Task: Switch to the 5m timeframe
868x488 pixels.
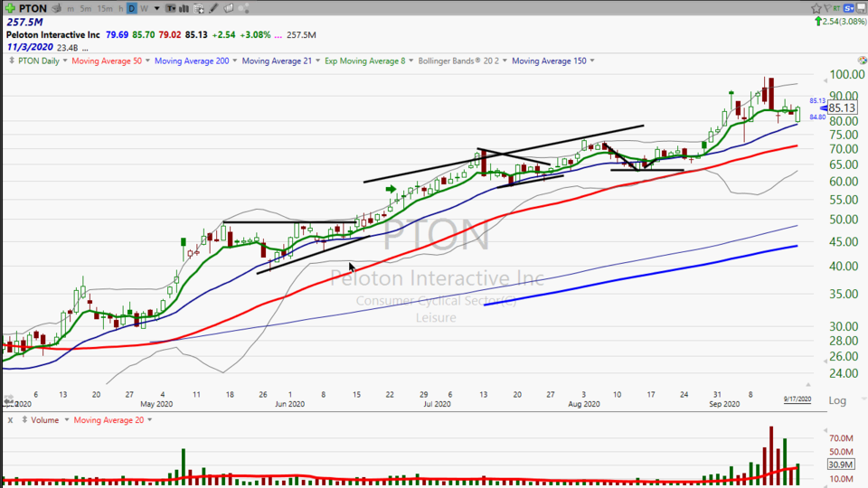Action: coord(85,9)
